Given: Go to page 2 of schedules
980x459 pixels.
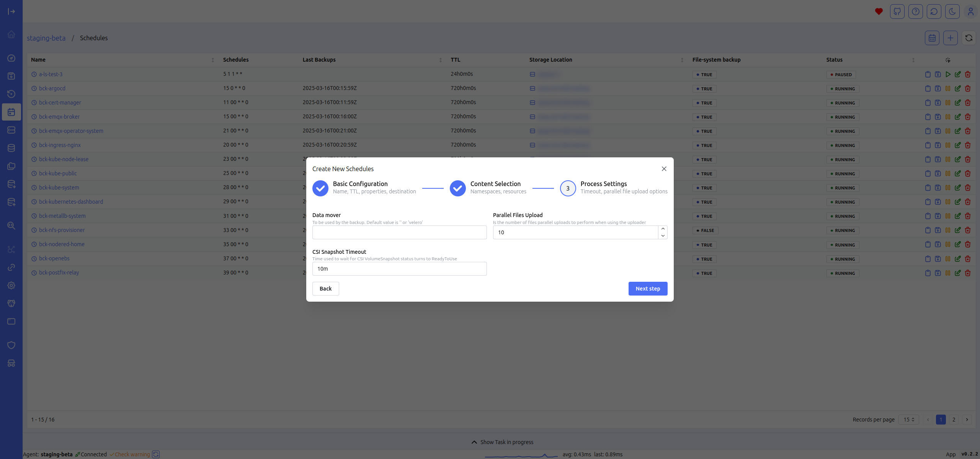Looking at the screenshot, I should point(954,420).
